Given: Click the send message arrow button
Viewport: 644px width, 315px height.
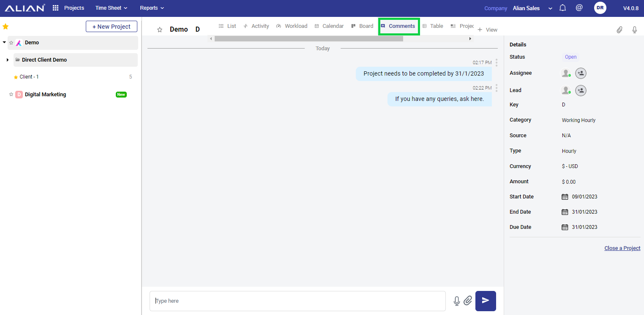Looking at the screenshot, I should [x=486, y=301].
